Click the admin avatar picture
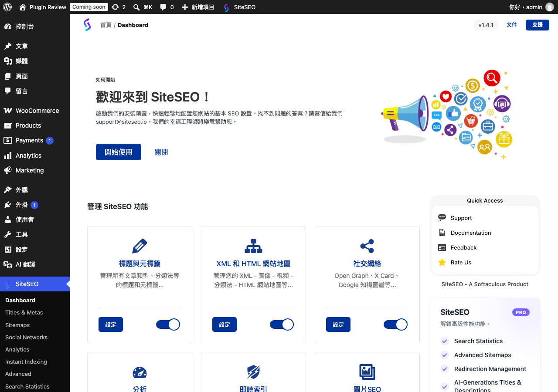This screenshot has height=392, width=558. pyautogui.click(x=550, y=7)
